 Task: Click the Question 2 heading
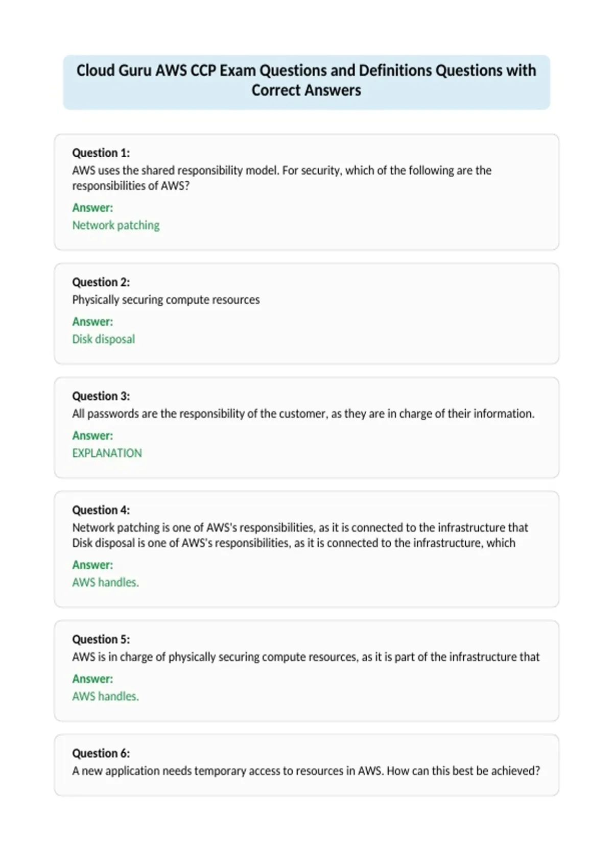pos(101,282)
